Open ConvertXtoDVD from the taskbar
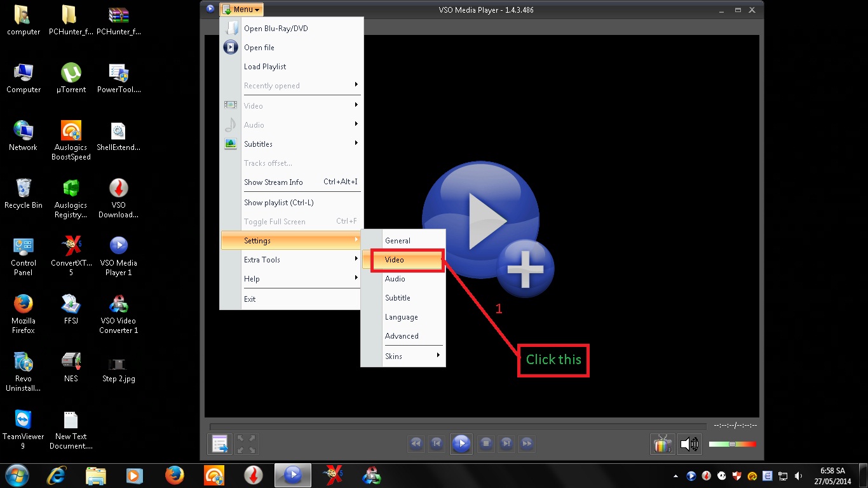The width and height of the screenshot is (868, 488). click(332, 475)
